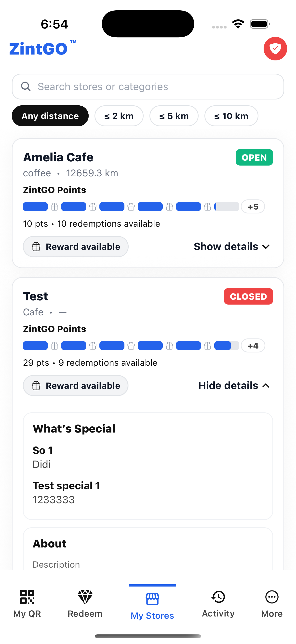Click the search stores input field
This screenshot has width=296, height=644.
pos(148,86)
